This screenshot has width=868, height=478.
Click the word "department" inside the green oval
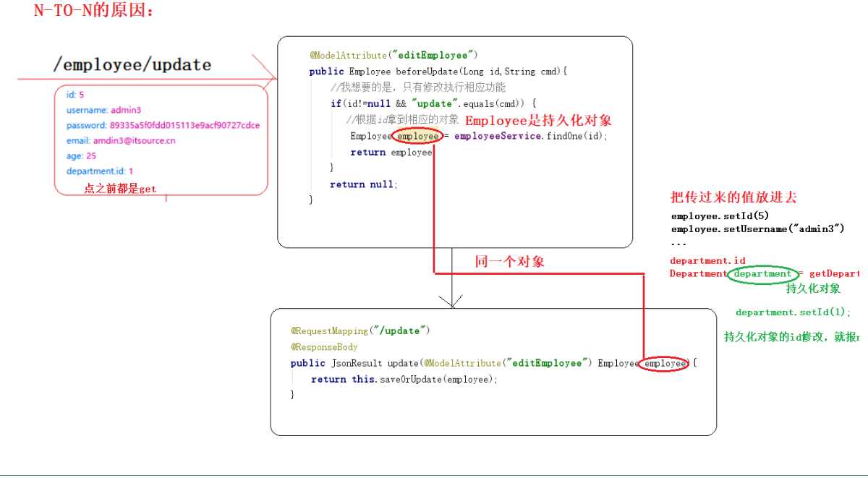pyautogui.click(x=762, y=274)
